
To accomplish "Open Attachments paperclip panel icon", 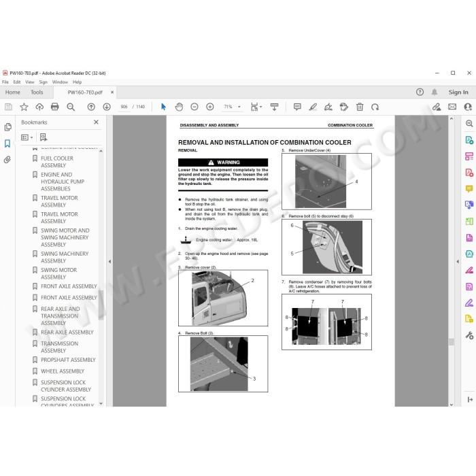I will [7, 160].
